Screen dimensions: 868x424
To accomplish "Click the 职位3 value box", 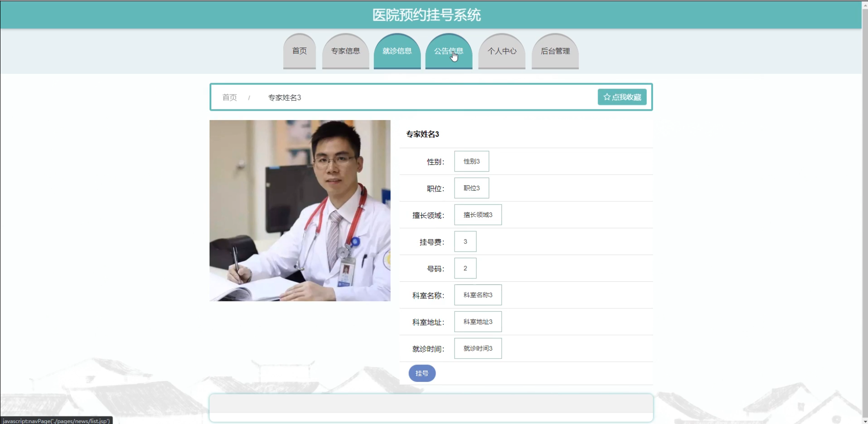I will coord(471,188).
